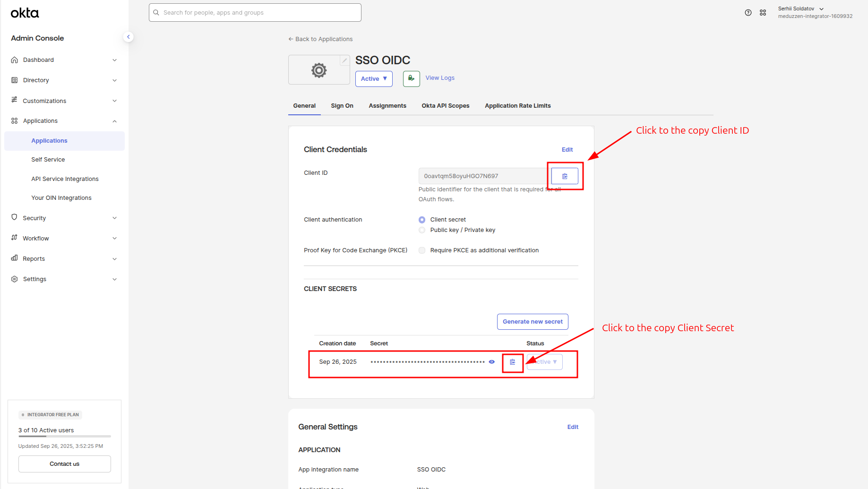Screen dimensions: 868x489
Task: Click the active users progress bar
Action: click(65, 437)
